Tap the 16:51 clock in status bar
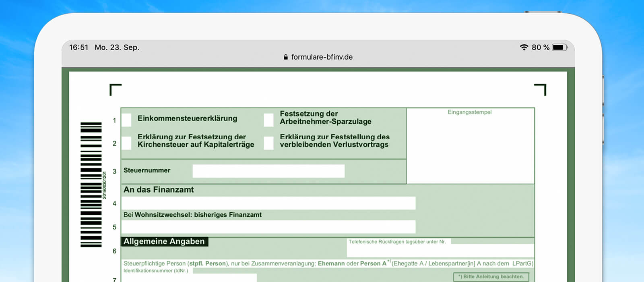The height and width of the screenshot is (282, 644). tap(78, 48)
